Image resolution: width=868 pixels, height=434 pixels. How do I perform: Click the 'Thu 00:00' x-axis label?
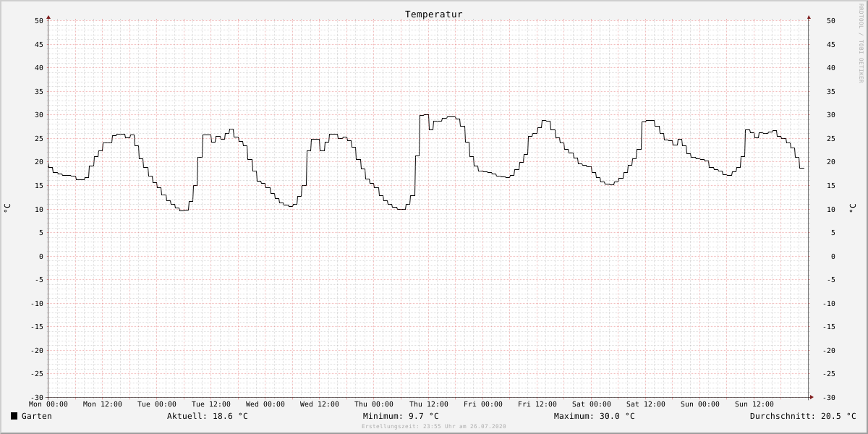coord(374,404)
